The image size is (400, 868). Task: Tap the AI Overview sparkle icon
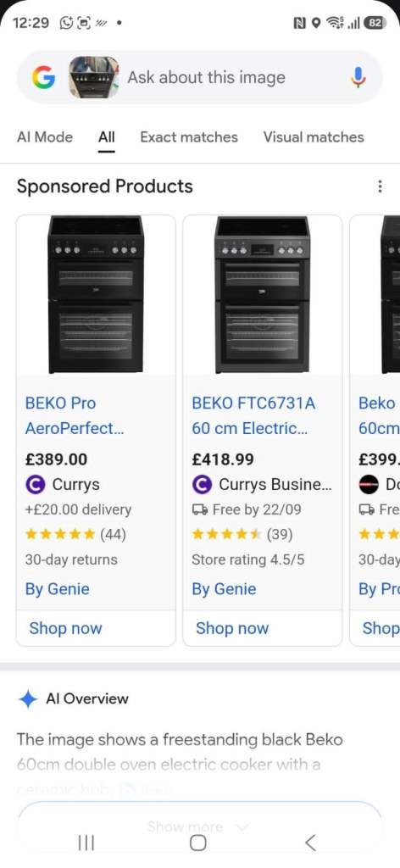pos(28,699)
